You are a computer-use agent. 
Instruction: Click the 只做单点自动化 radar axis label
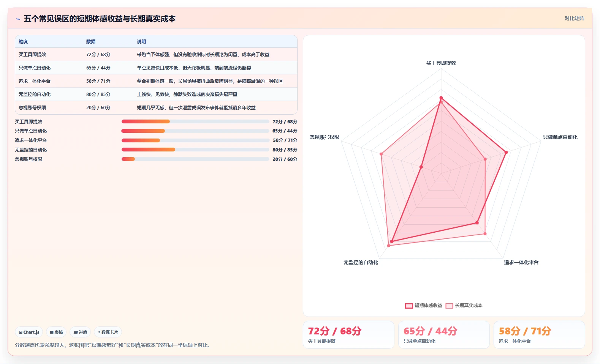[x=560, y=137]
